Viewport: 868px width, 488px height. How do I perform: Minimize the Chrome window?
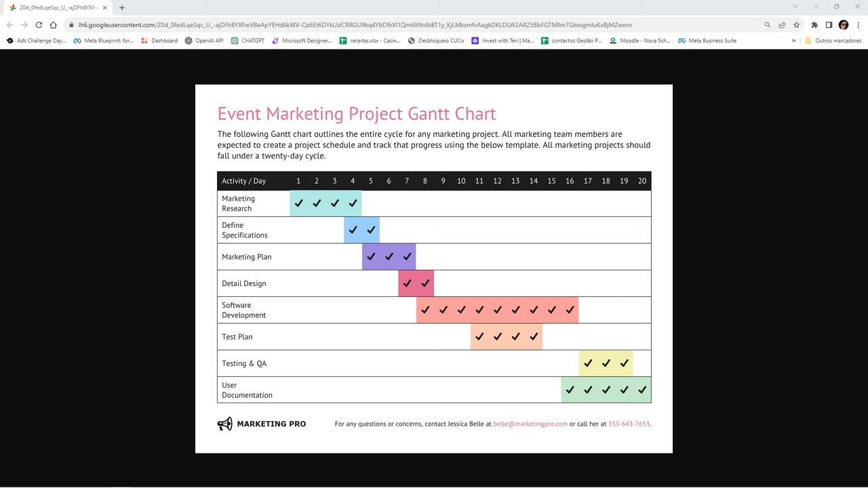(x=816, y=6)
